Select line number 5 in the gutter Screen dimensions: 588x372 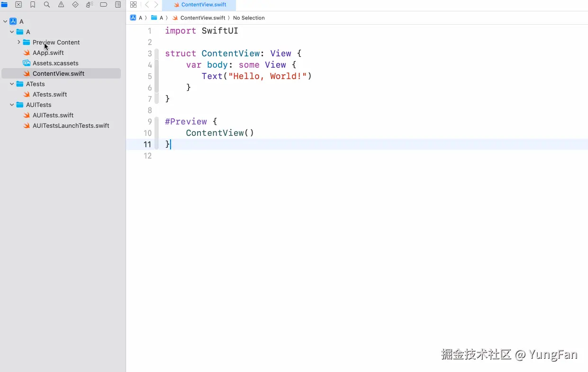[x=150, y=76]
